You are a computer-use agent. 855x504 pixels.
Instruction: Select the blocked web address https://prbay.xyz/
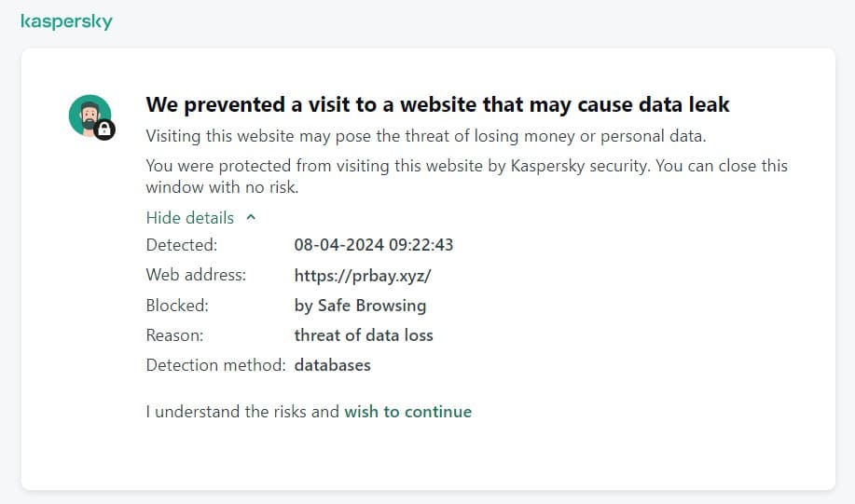(x=363, y=276)
